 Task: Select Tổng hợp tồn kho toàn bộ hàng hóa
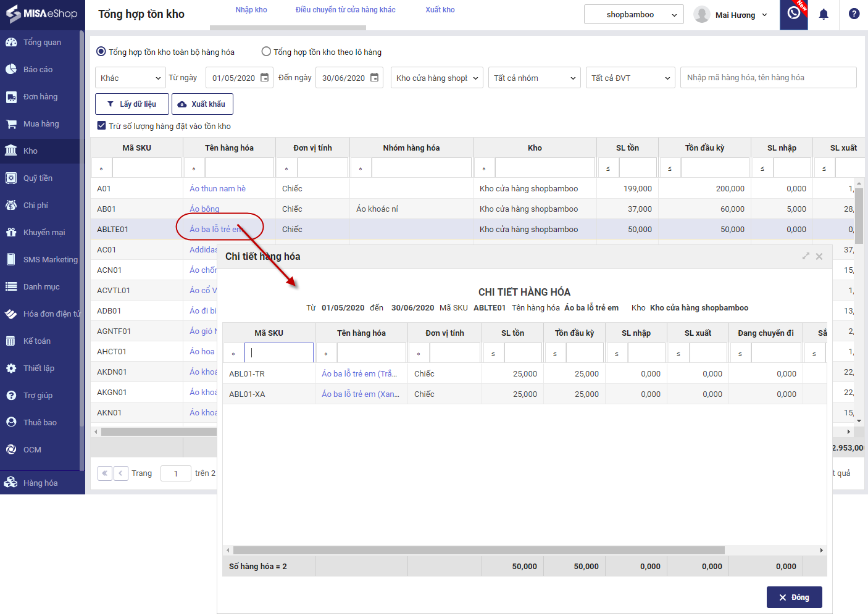(101, 52)
